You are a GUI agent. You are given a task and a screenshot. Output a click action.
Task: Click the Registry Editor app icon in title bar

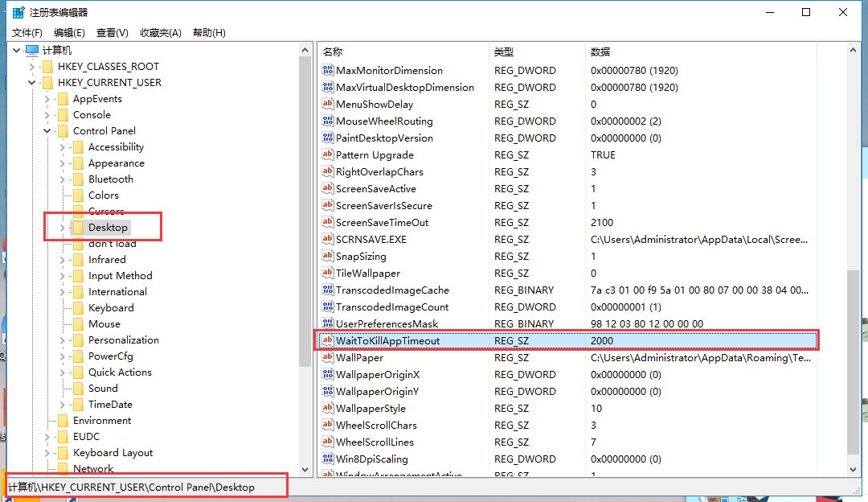pyautogui.click(x=18, y=11)
